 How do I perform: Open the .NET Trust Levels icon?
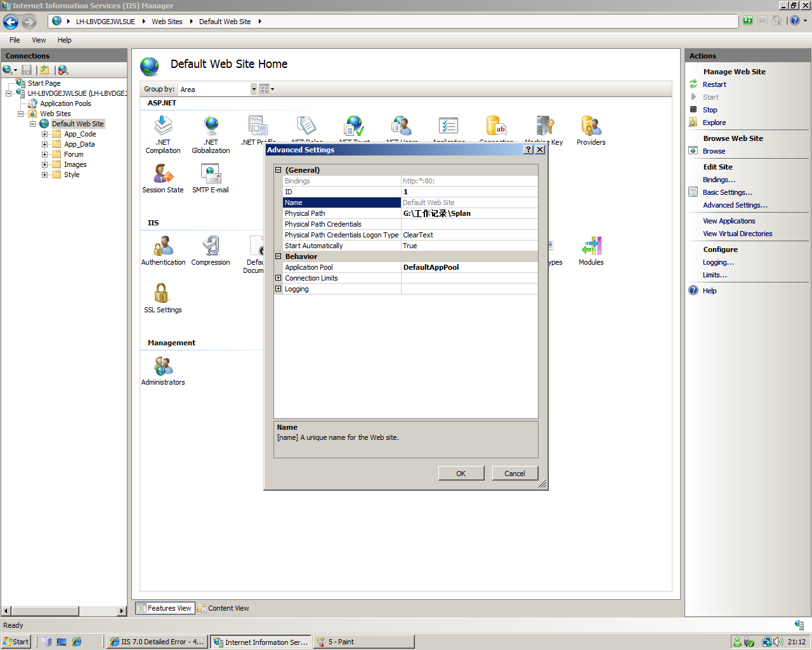tap(354, 126)
